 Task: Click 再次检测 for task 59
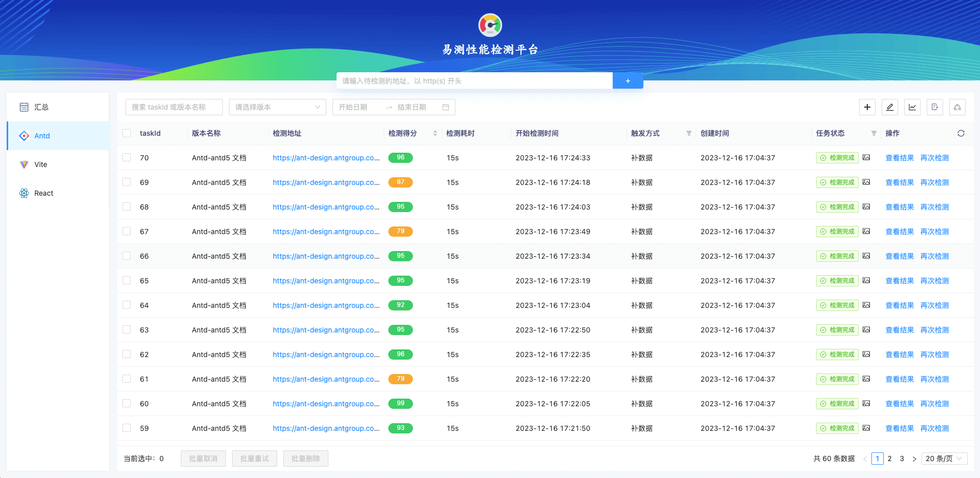(x=934, y=428)
